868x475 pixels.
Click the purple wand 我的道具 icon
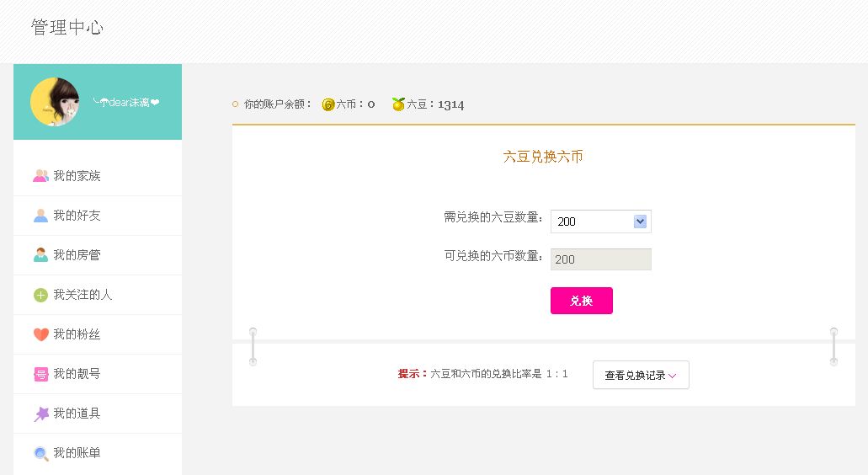(40, 414)
